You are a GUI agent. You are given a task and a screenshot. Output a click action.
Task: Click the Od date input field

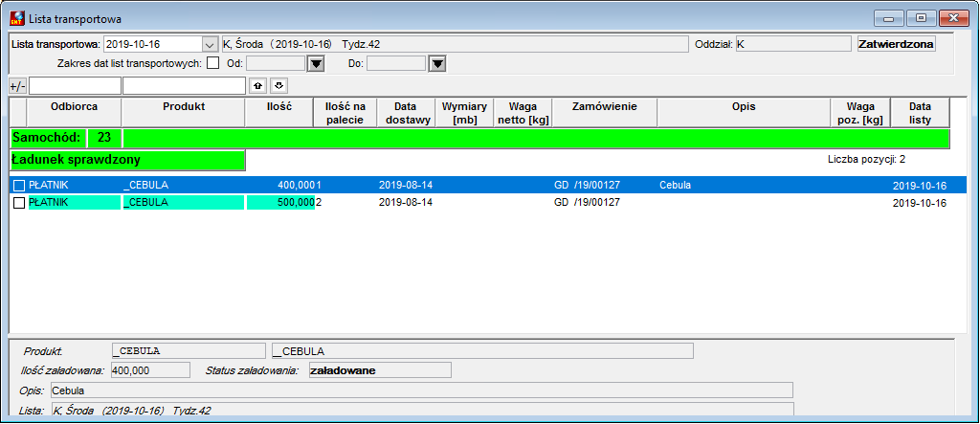(x=275, y=63)
